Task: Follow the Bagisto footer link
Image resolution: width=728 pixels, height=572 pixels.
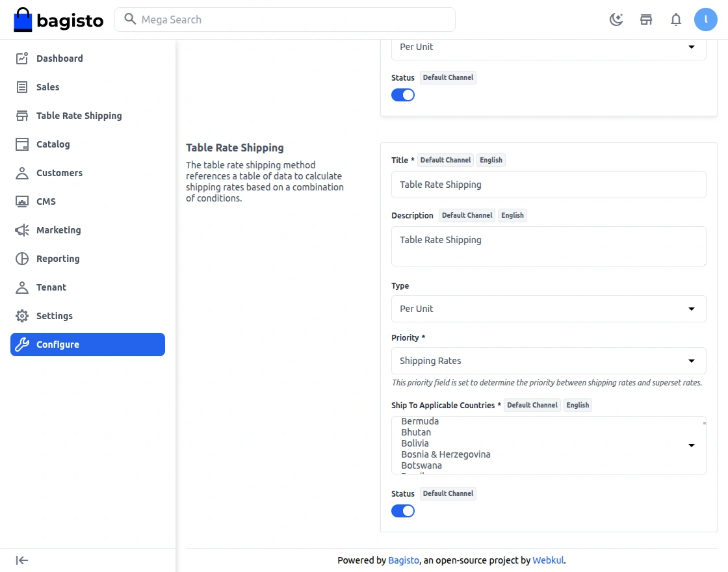Action: (x=404, y=560)
